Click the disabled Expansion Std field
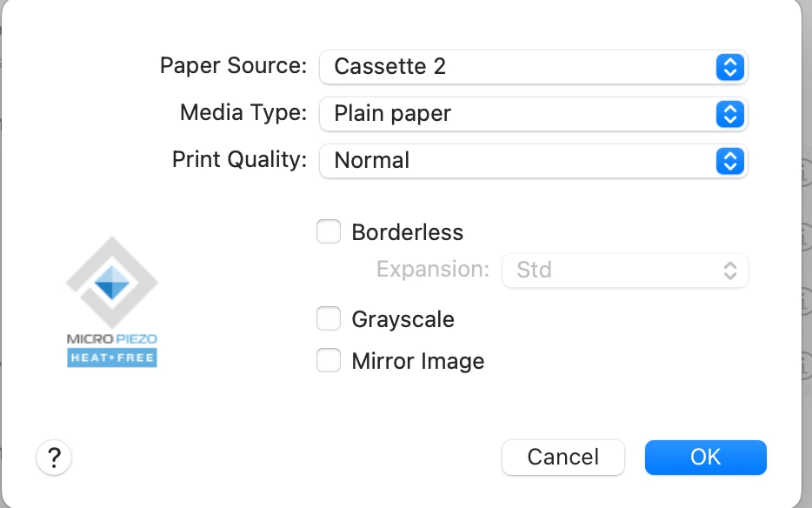 pos(613,270)
